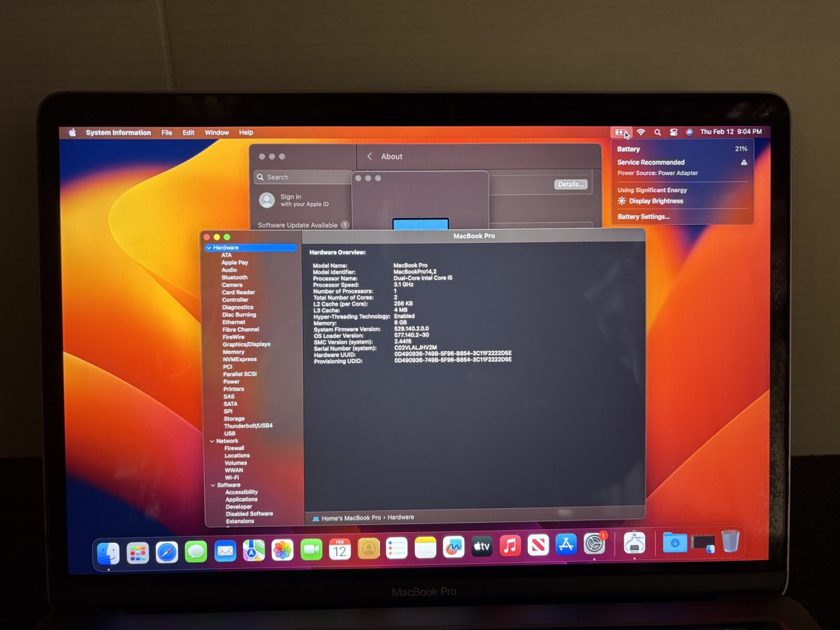
Task: Select Camera in the Hardware list
Action: (x=232, y=285)
